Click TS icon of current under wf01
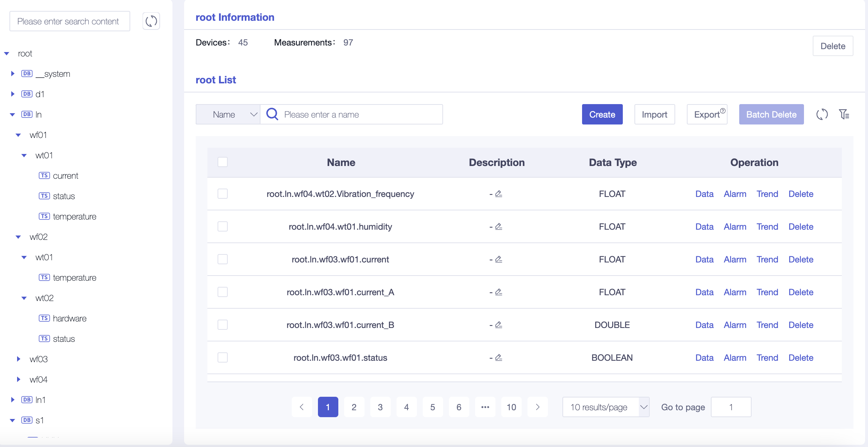The image size is (868, 447). tap(44, 175)
